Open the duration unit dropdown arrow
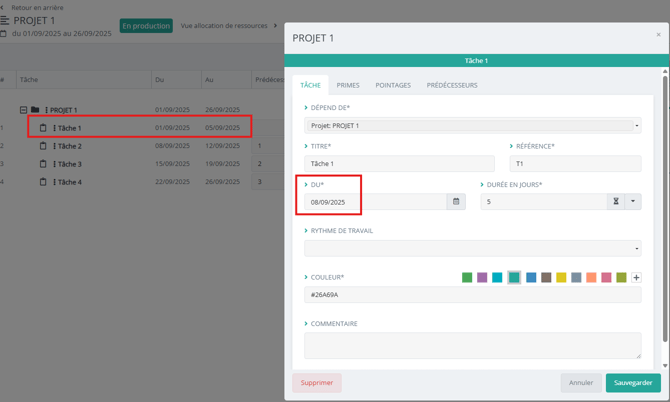670x402 pixels. click(x=633, y=202)
